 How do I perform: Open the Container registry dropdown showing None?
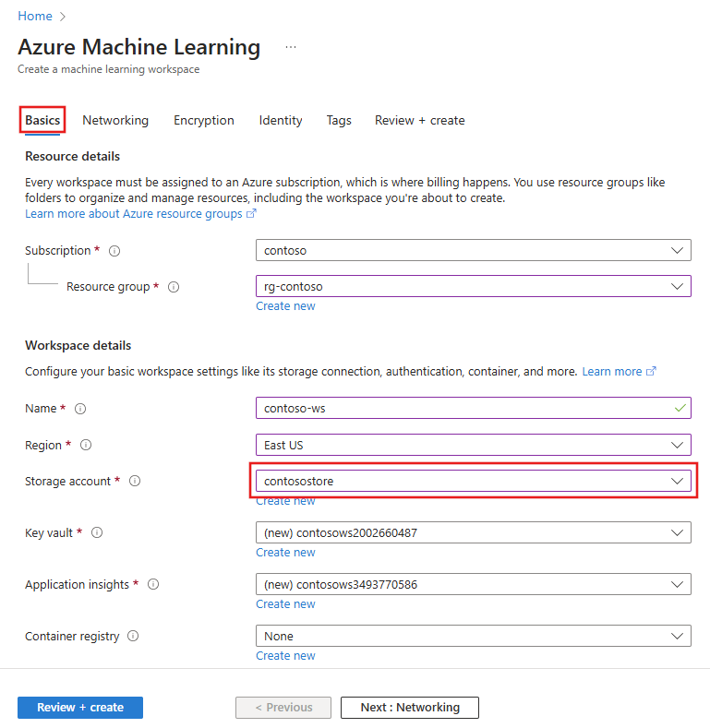(x=474, y=636)
